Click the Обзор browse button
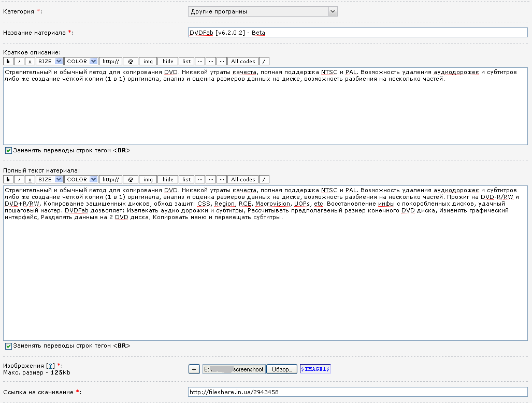The width and height of the screenshot is (532, 403). point(282,369)
